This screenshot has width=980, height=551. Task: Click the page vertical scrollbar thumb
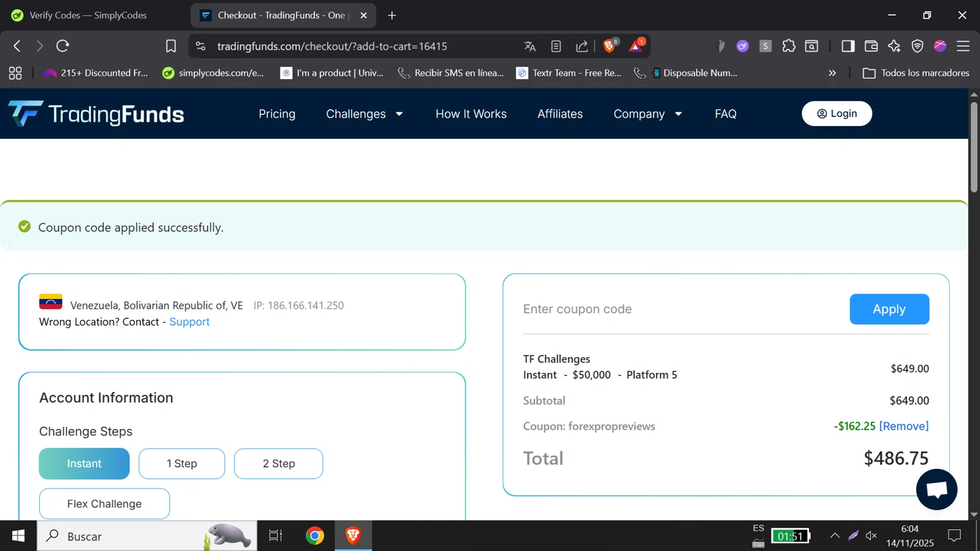[973, 147]
